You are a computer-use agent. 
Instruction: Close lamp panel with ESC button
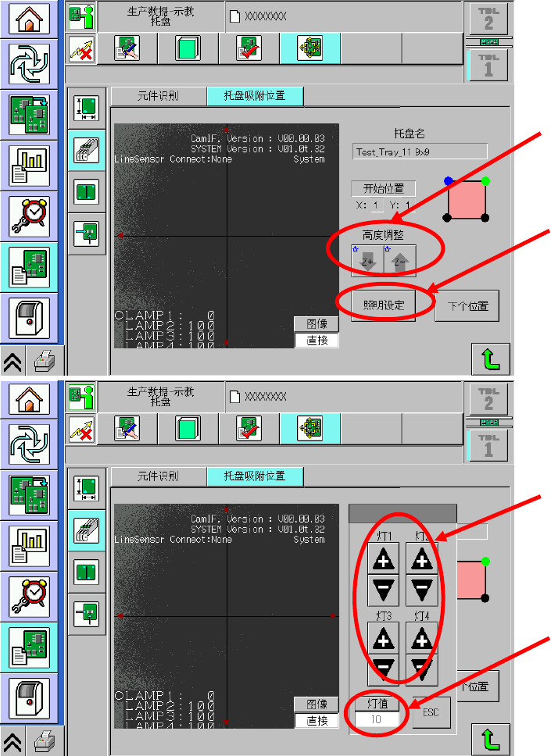click(x=431, y=712)
